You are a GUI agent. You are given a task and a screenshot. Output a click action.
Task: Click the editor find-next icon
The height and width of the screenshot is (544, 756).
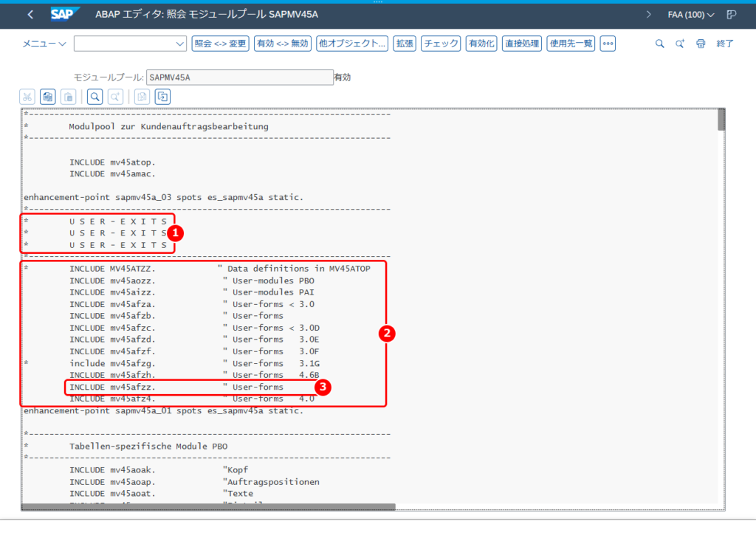tap(115, 97)
